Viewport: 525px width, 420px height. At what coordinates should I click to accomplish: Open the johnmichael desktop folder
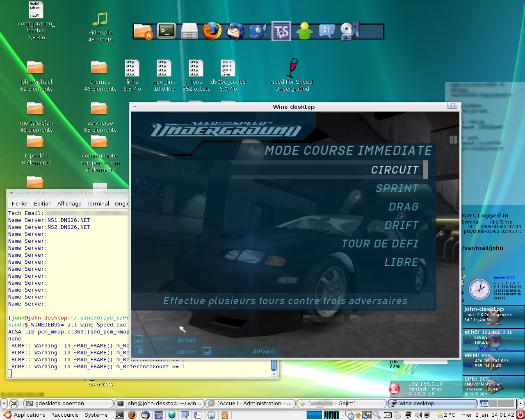(x=36, y=76)
